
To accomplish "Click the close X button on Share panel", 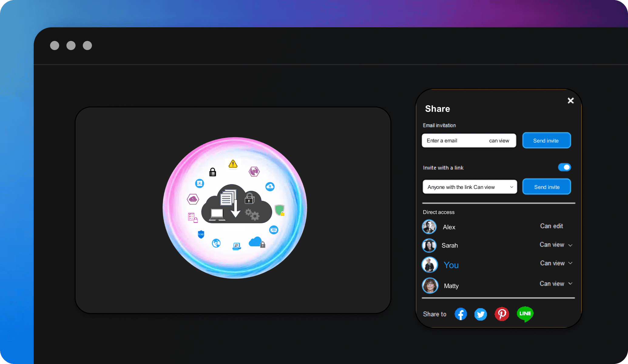I will pos(570,100).
